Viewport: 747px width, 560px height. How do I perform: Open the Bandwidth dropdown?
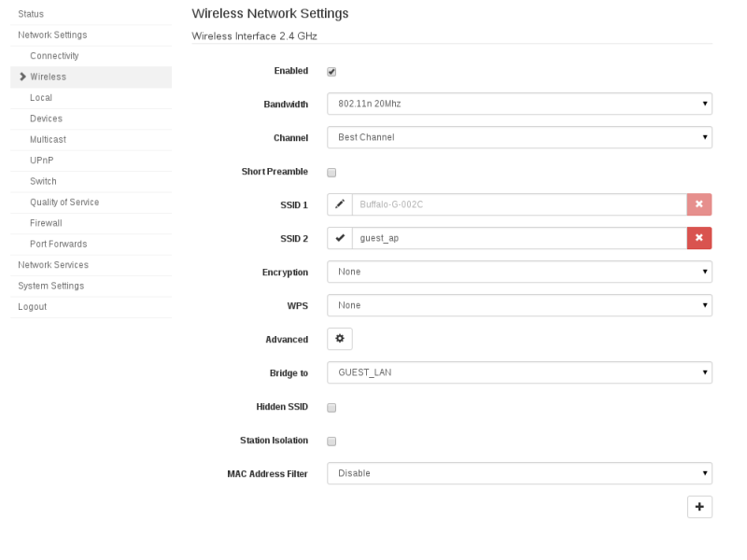tap(519, 104)
